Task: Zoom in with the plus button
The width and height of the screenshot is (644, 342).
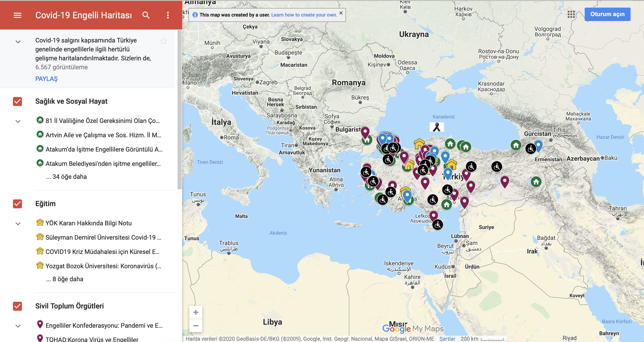Action: pyautogui.click(x=196, y=312)
